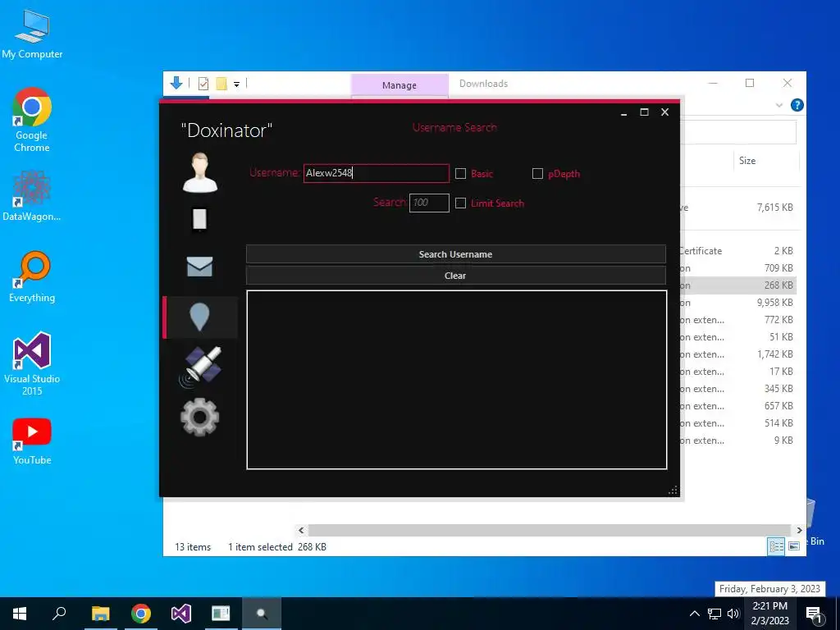
Task: Open Visual Studio 2015 desktop shortcut
Action: (x=32, y=363)
